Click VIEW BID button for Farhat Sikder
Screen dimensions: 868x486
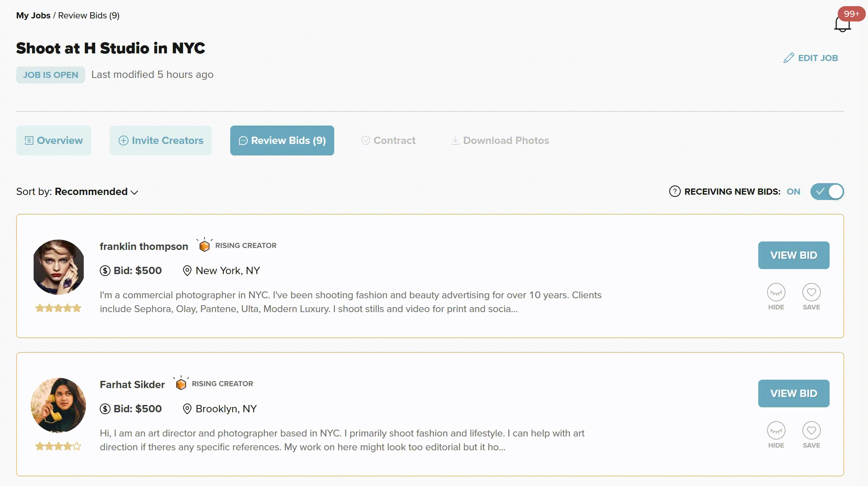click(793, 393)
